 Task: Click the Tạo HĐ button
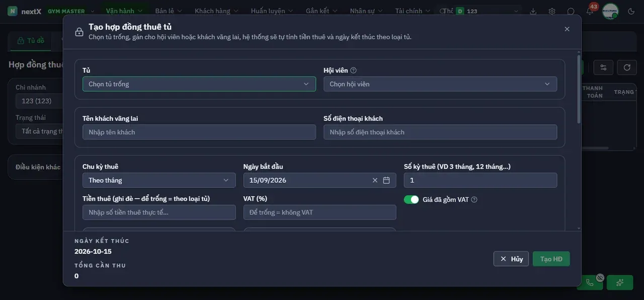point(551,259)
